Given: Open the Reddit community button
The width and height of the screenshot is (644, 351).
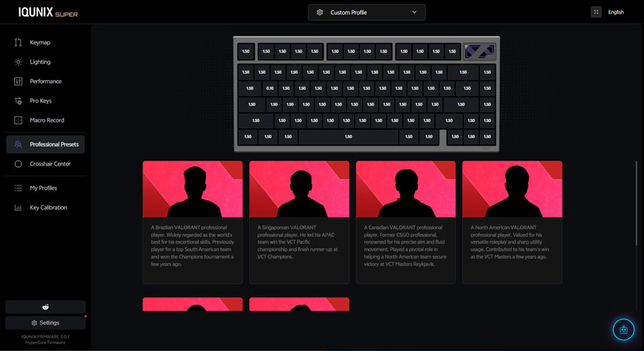Looking at the screenshot, I should click(45, 307).
